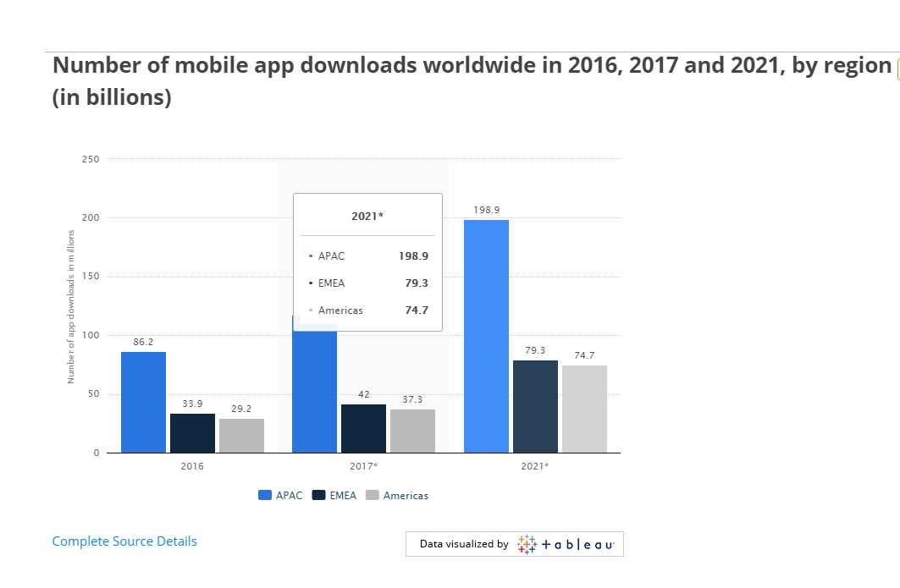900x588 pixels.
Task: Toggle the APAC series via legend label
Action: point(289,495)
